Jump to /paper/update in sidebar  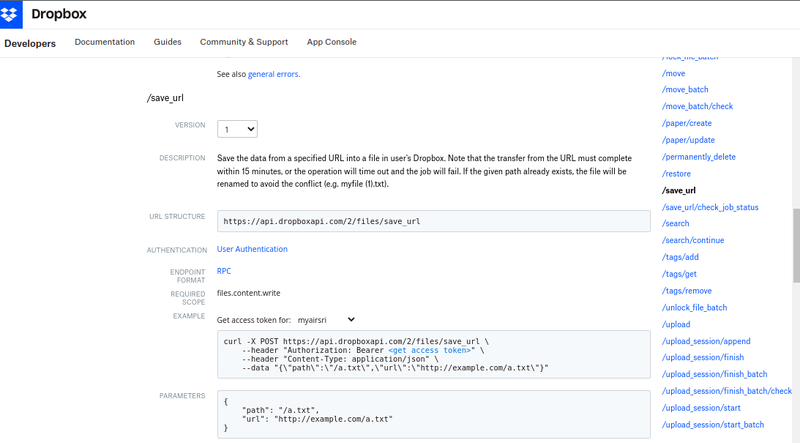(x=688, y=140)
